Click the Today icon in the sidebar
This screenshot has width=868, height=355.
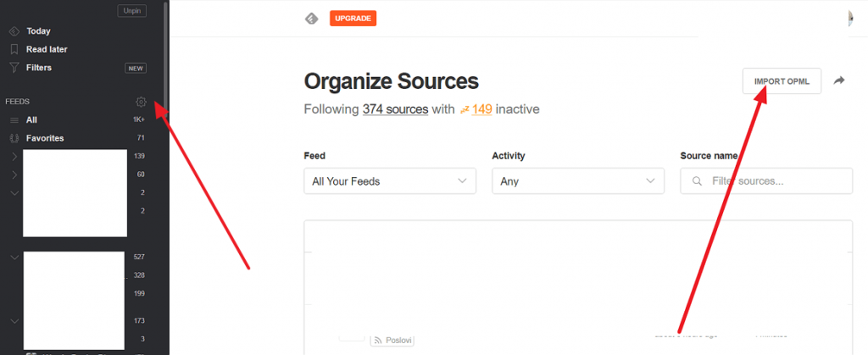tap(14, 31)
